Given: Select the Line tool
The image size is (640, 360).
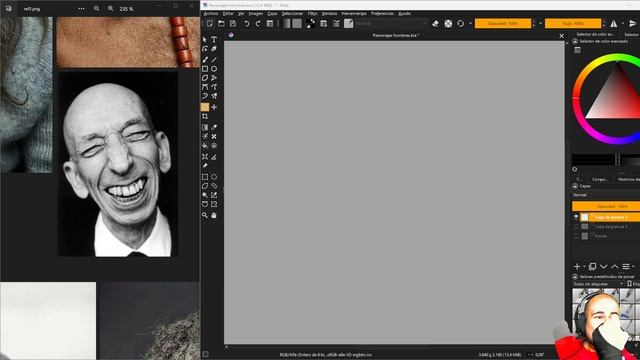Looking at the screenshot, I should pyautogui.click(x=214, y=60).
